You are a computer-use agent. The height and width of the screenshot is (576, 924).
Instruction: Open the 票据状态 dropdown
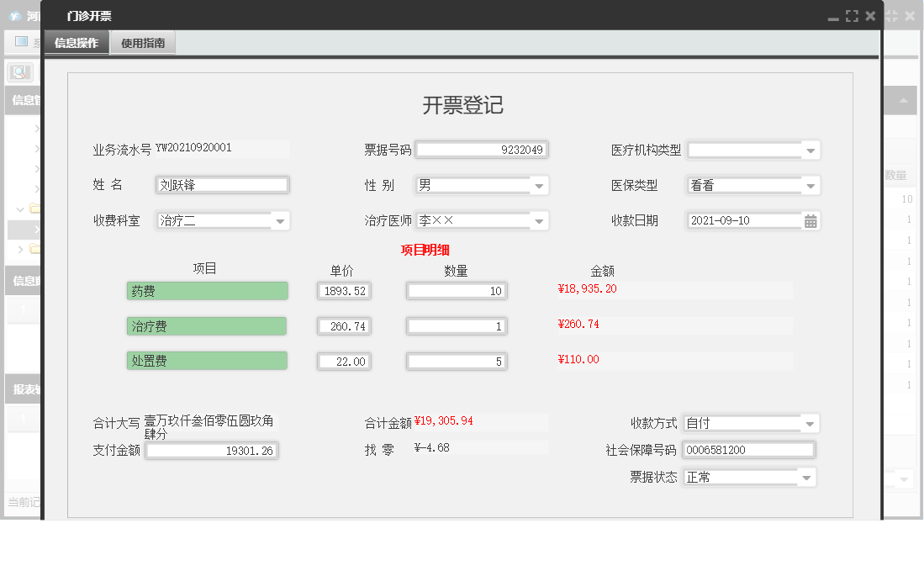click(x=805, y=477)
